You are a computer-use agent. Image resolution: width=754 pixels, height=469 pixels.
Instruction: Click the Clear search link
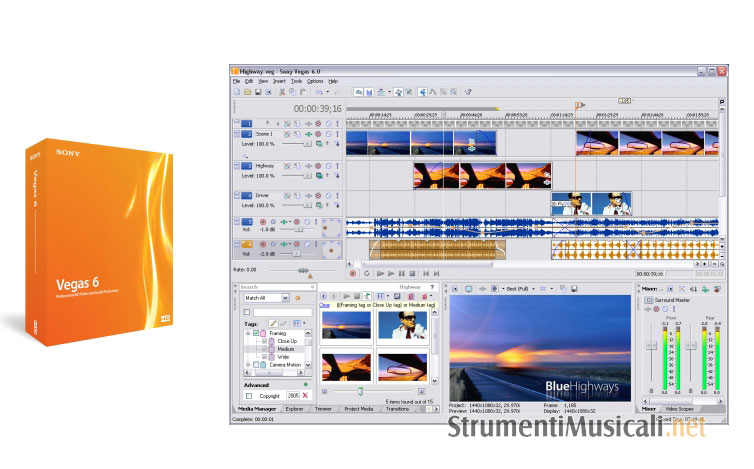point(325,304)
